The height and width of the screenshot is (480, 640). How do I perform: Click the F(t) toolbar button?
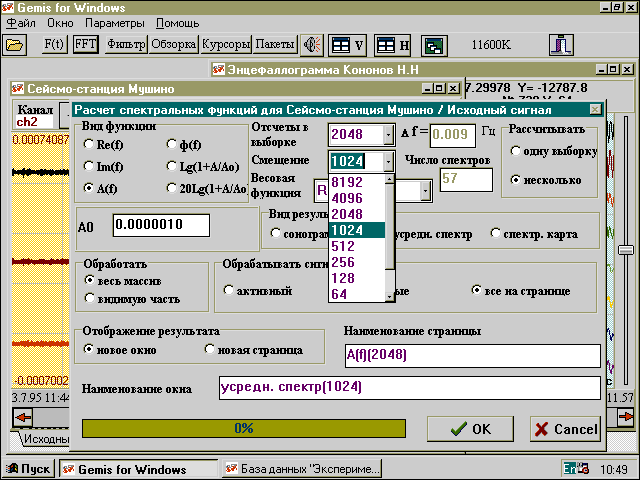point(55,45)
